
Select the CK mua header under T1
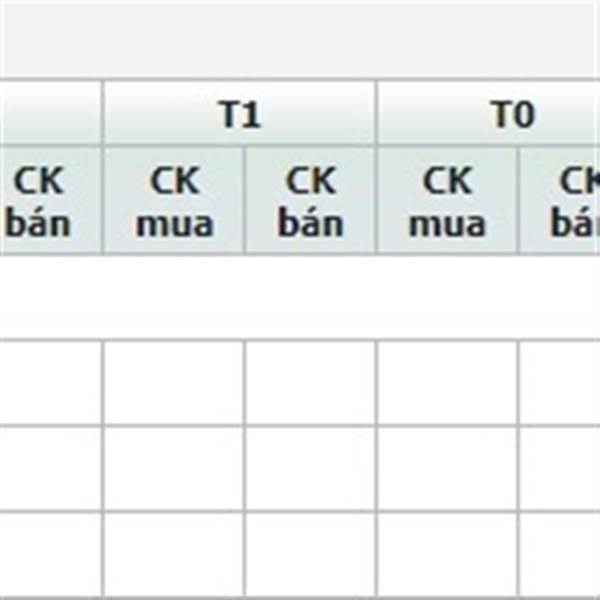click(x=174, y=201)
